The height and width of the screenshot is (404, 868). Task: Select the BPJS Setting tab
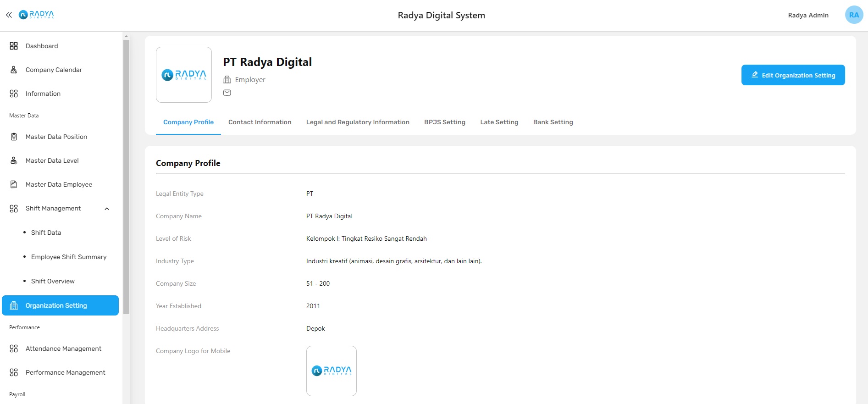point(444,122)
